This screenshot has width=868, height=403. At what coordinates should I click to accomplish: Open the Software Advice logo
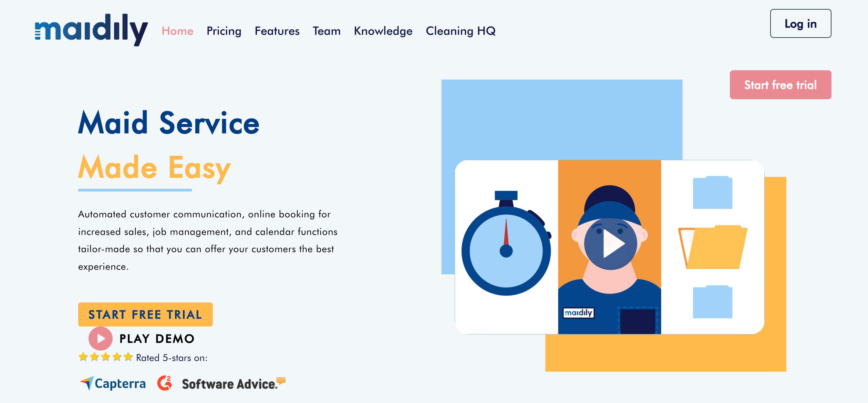(233, 383)
